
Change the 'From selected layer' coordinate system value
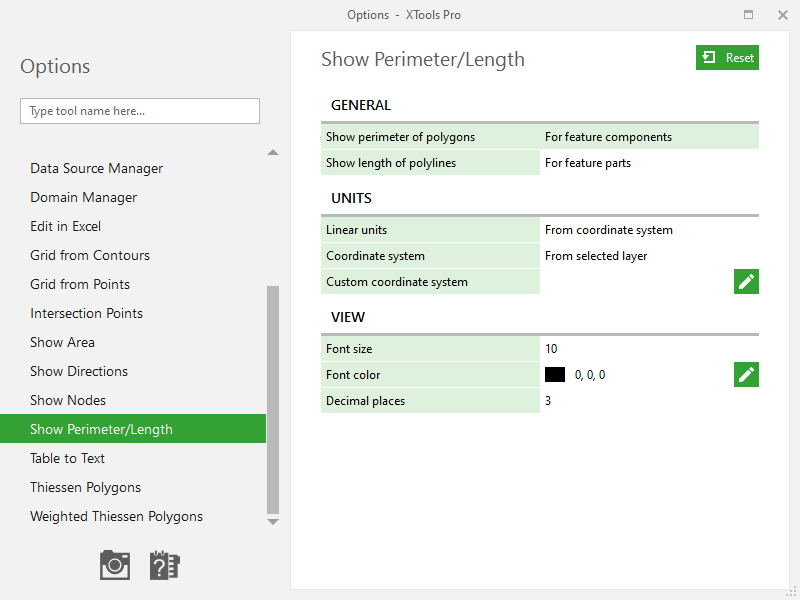pos(649,256)
